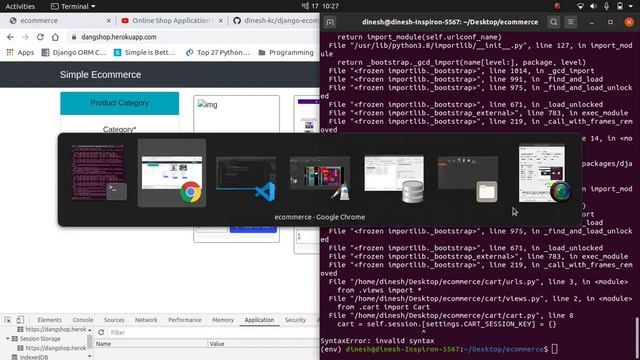The width and height of the screenshot is (640, 360).
Task: Select the DevTools Application tab
Action: coord(259,320)
